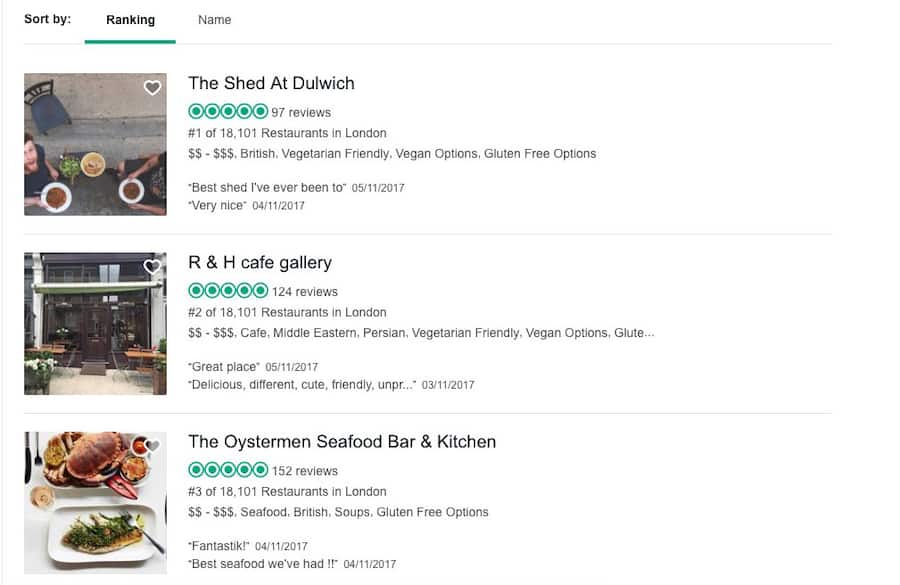
Task: Save The Shed At Dulwich with heart icon
Action: pyautogui.click(x=152, y=88)
